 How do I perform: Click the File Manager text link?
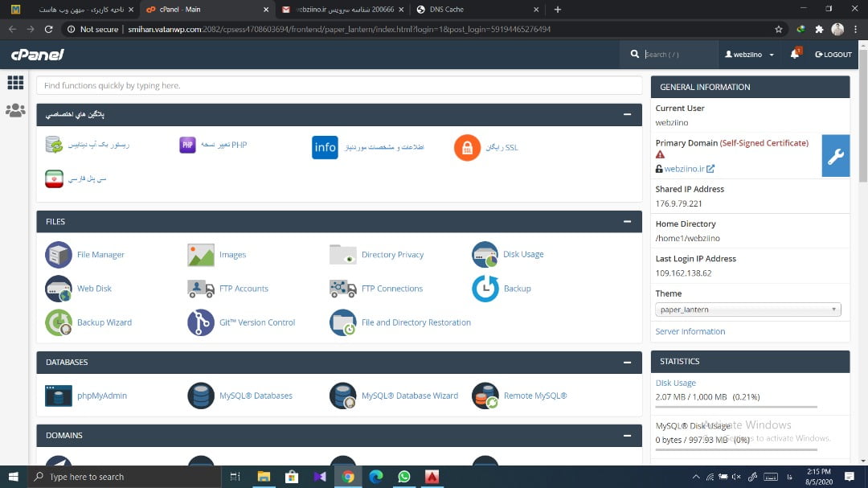(100, 255)
